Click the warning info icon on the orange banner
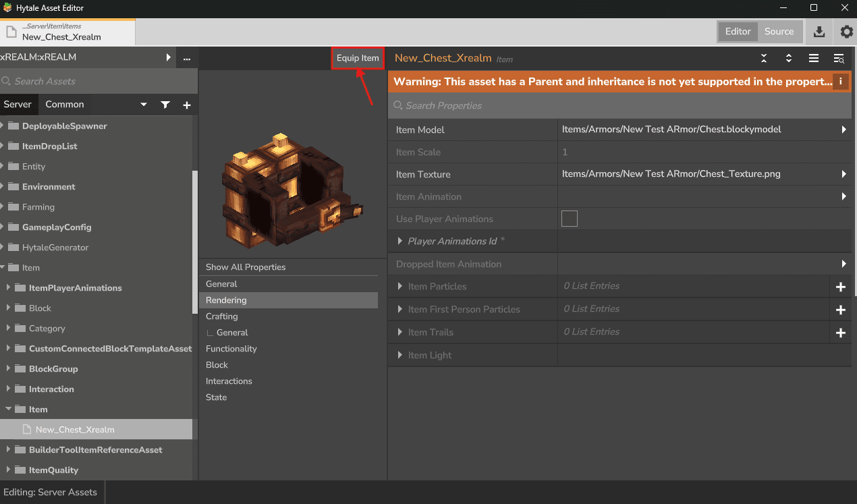This screenshot has width=857, height=504. 841,81
